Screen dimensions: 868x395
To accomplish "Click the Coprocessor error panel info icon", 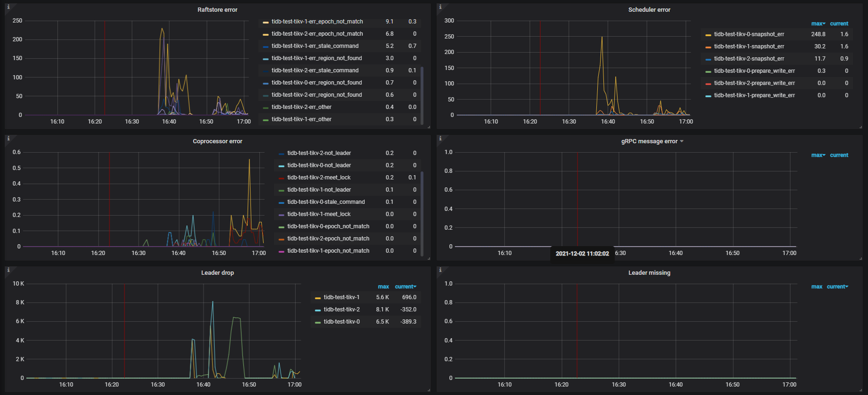I will (8, 139).
